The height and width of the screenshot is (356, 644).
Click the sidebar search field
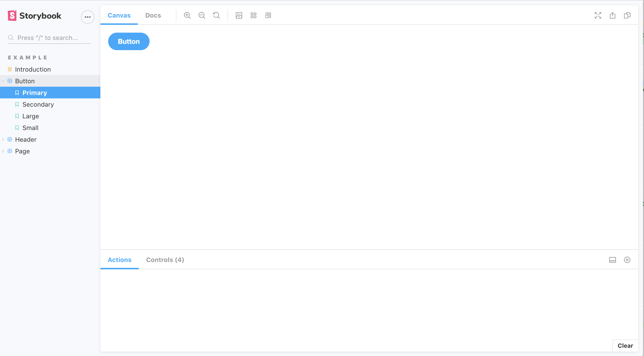[x=49, y=38]
